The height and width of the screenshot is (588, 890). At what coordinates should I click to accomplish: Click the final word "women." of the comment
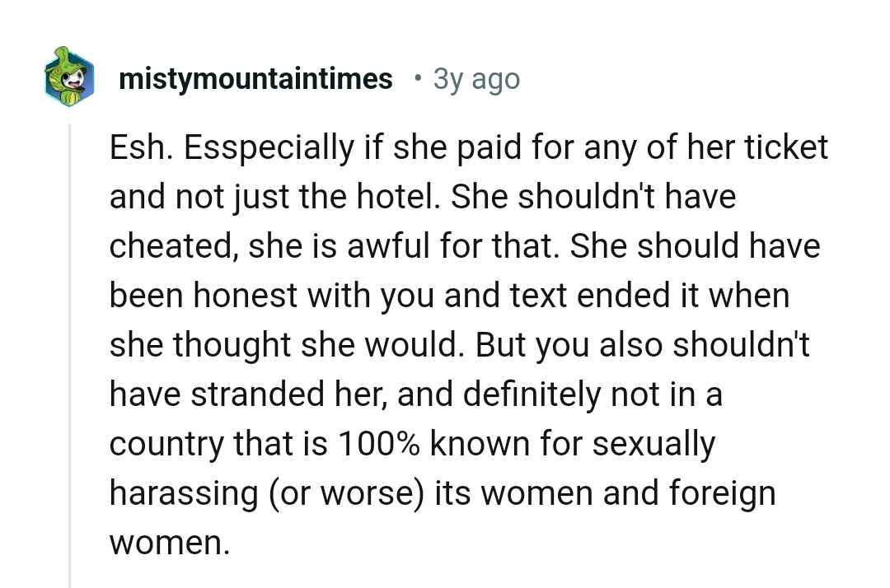point(170,544)
